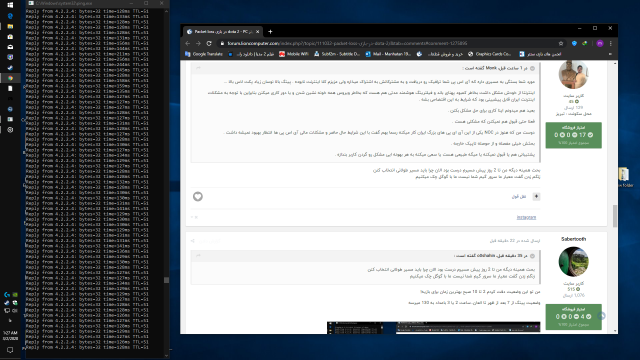Open Chrome three-dot menu
This screenshot has width=640, height=360.
point(611,43)
